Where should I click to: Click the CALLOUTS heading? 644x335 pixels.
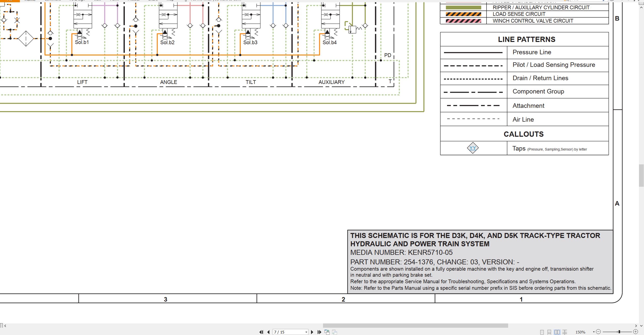(x=524, y=134)
